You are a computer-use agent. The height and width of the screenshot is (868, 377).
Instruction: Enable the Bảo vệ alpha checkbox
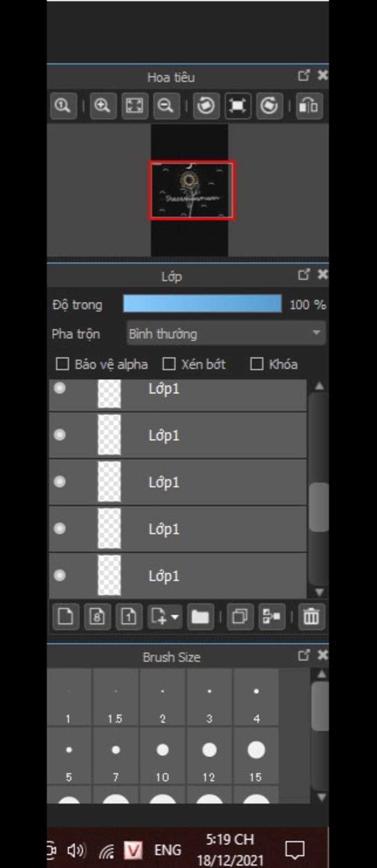pyautogui.click(x=62, y=364)
